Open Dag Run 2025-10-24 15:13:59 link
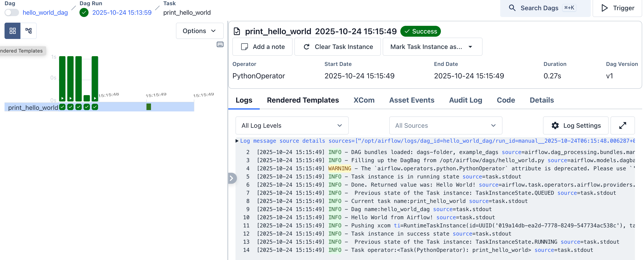 (122, 12)
